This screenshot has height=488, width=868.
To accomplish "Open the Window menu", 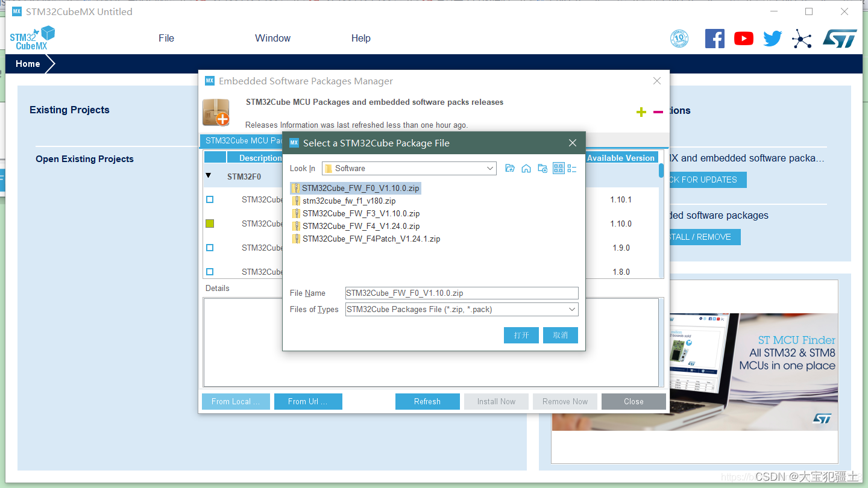I will tap(272, 38).
